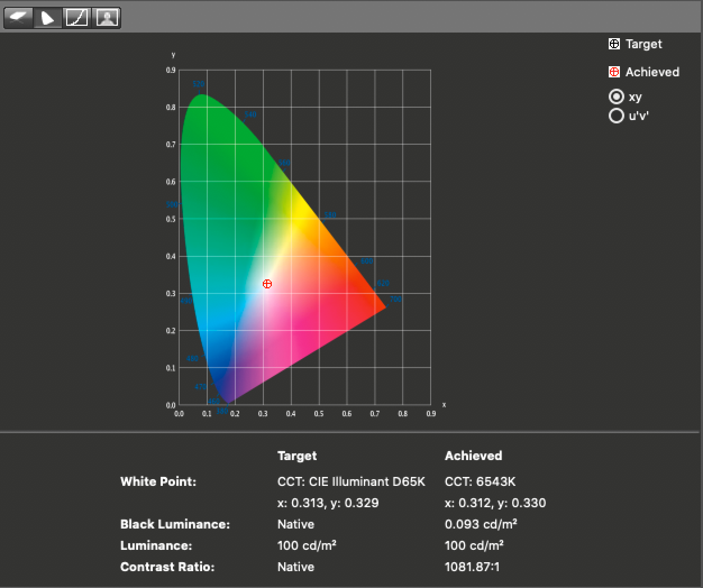The image size is (703, 588).
Task: Open the 3D gamut view icon
Action: pos(19,18)
